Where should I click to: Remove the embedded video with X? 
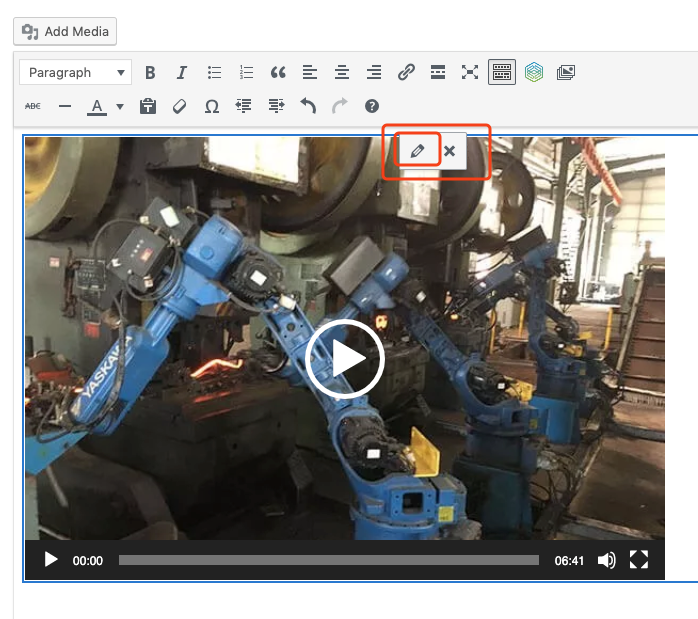(450, 151)
